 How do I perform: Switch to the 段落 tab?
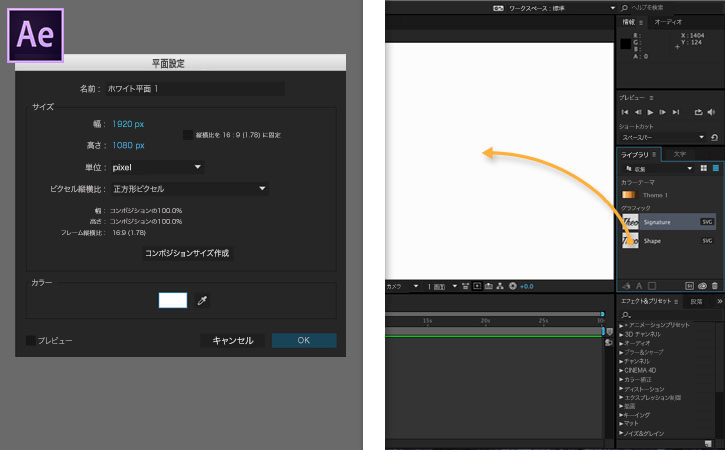[696, 302]
